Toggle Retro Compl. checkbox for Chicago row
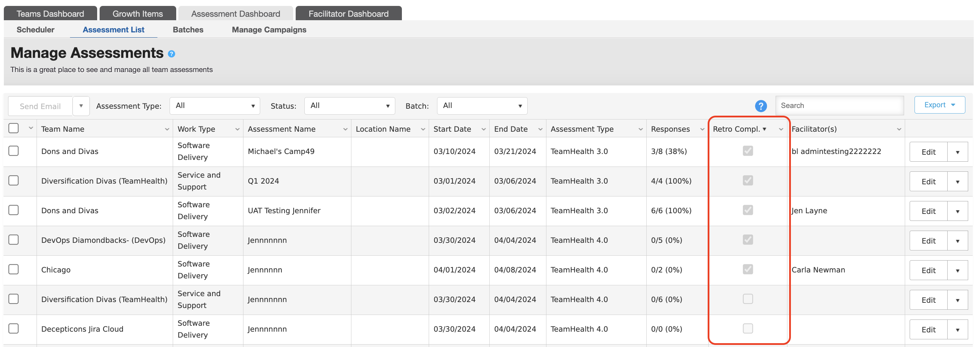The height and width of the screenshot is (347, 980). [x=748, y=269]
